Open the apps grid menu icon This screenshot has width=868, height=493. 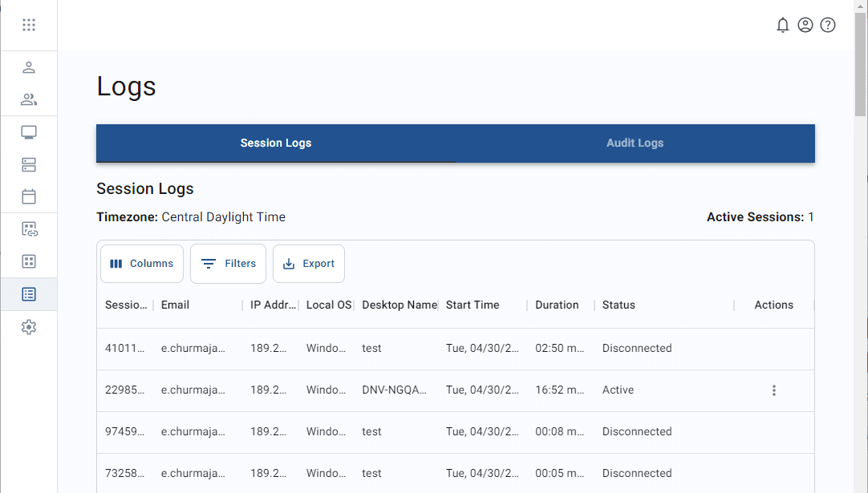point(29,25)
